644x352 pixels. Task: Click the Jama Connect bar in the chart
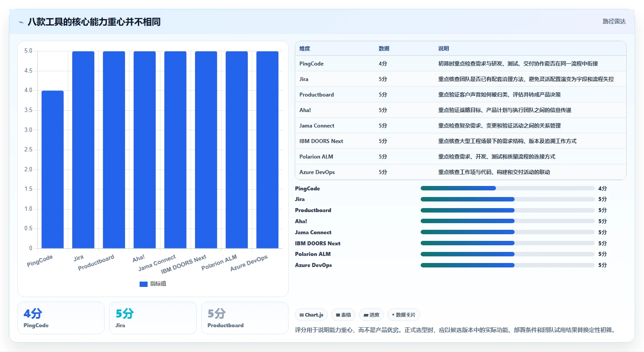pyautogui.click(x=176, y=150)
